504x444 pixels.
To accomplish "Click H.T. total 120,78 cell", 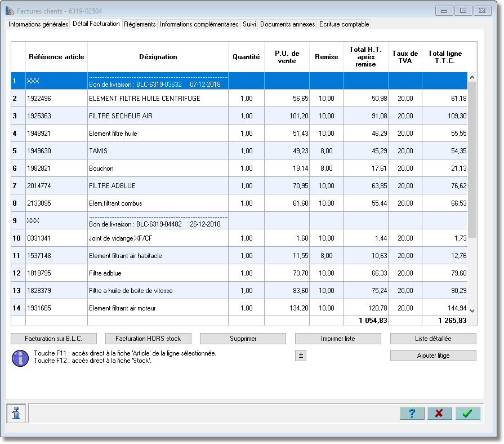I will point(365,308).
